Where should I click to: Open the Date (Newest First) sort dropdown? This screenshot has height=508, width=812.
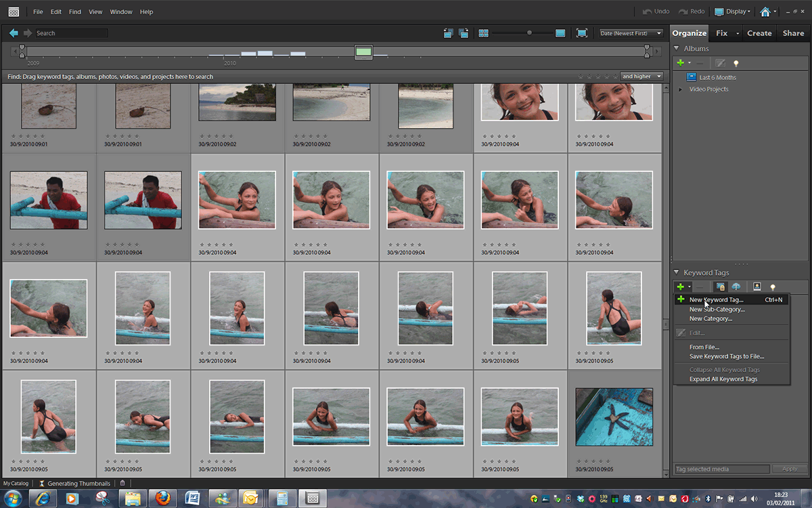pyautogui.click(x=631, y=33)
